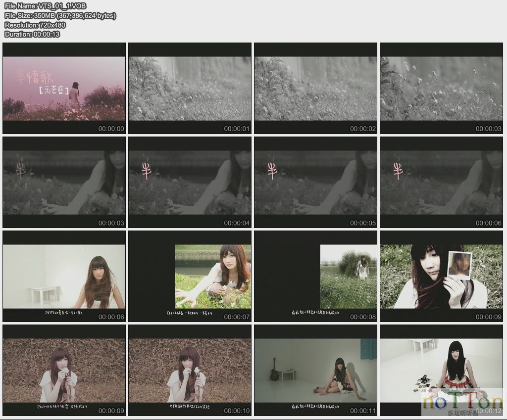Open the gray meadow thumbnail at 00:00:02
Screen dimensions: 507x420
(315, 88)
